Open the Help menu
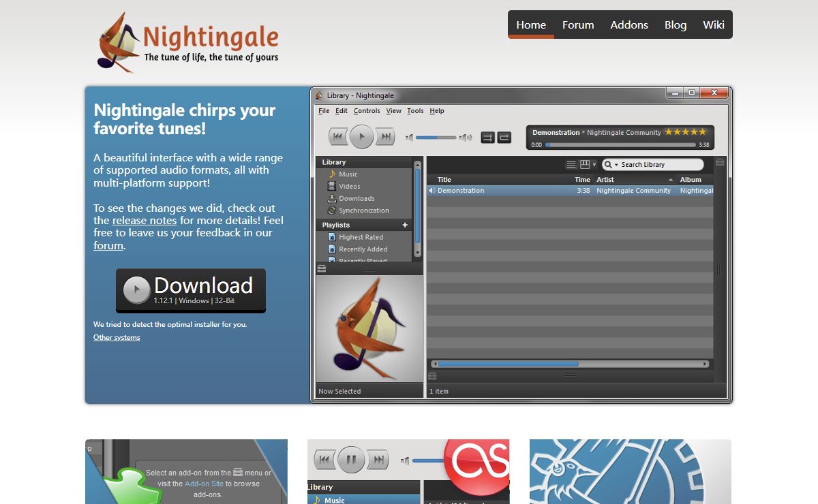 pos(437,111)
